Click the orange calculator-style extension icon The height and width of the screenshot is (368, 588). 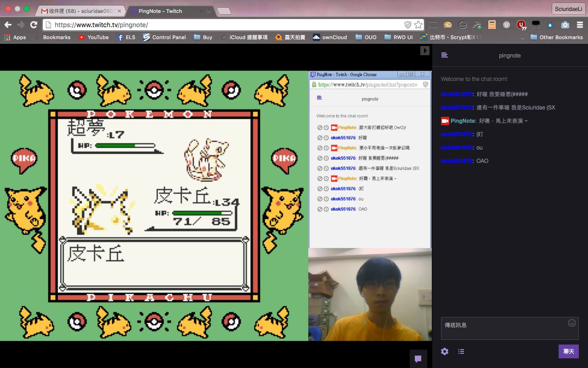coord(492,25)
